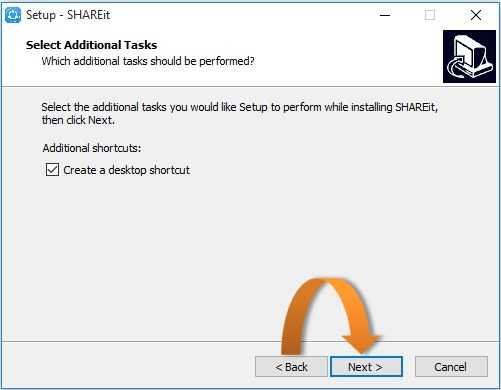This screenshot has width=501, height=390.
Task: Click the 'Setup - SHAREit' title text
Action: coord(68,15)
